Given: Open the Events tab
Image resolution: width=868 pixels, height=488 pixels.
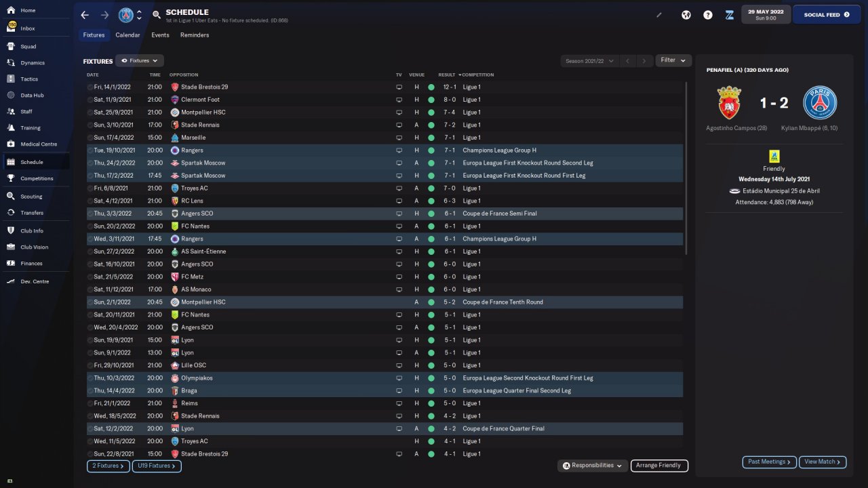Looking at the screenshot, I should pyautogui.click(x=160, y=35).
